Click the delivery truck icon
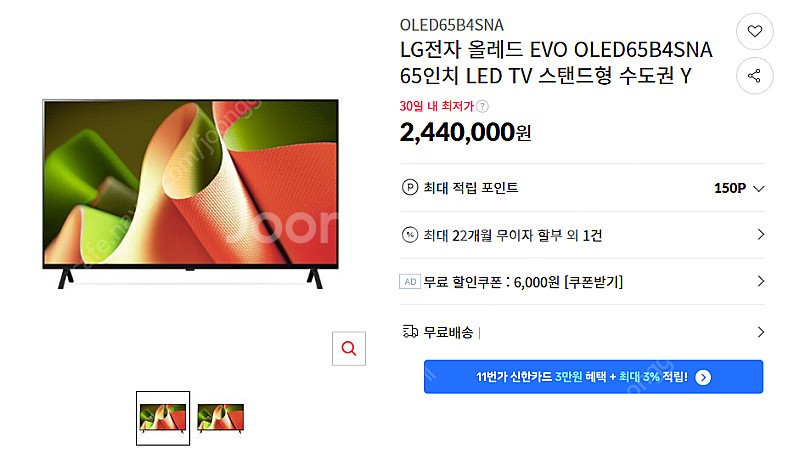Screen dimensions: 800x454 click(x=410, y=332)
